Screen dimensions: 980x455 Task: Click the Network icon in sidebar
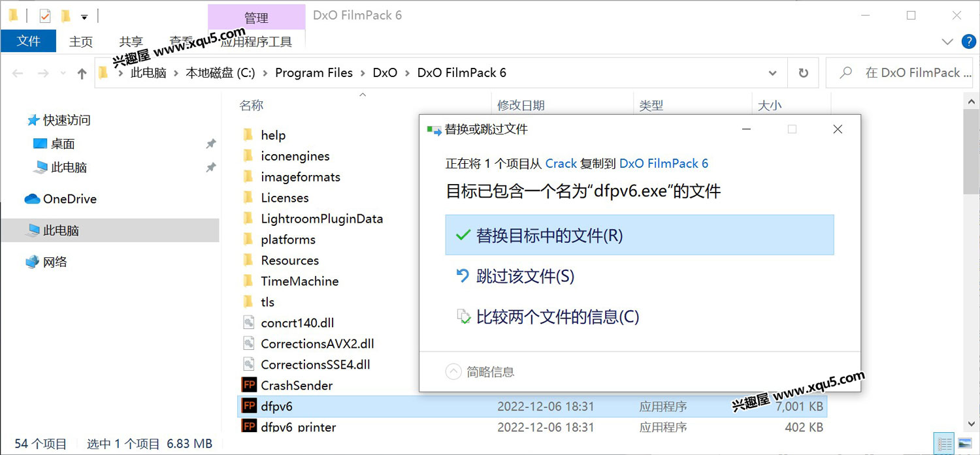coord(33,262)
